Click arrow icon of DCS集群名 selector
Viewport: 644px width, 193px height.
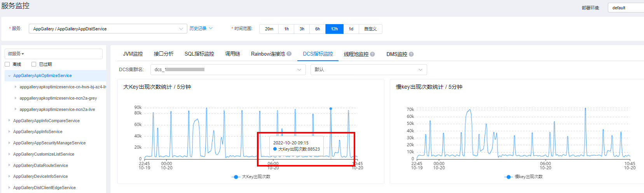(299, 70)
